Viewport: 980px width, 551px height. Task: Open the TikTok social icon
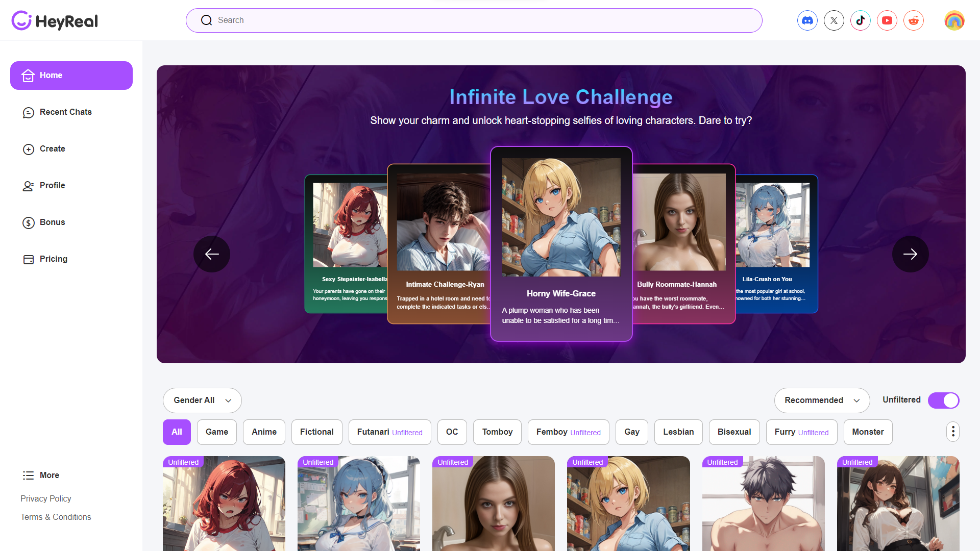[x=861, y=20]
